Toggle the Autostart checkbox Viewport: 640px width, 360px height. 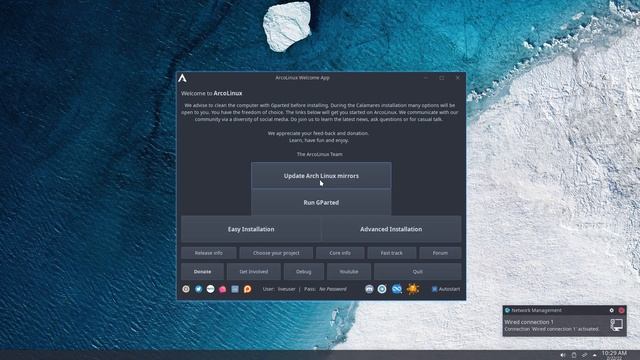tap(435, 289)
